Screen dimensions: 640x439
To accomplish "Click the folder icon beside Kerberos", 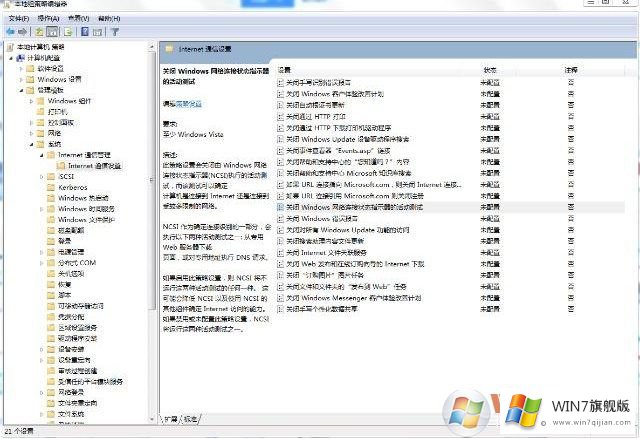I will coord(51,187).
